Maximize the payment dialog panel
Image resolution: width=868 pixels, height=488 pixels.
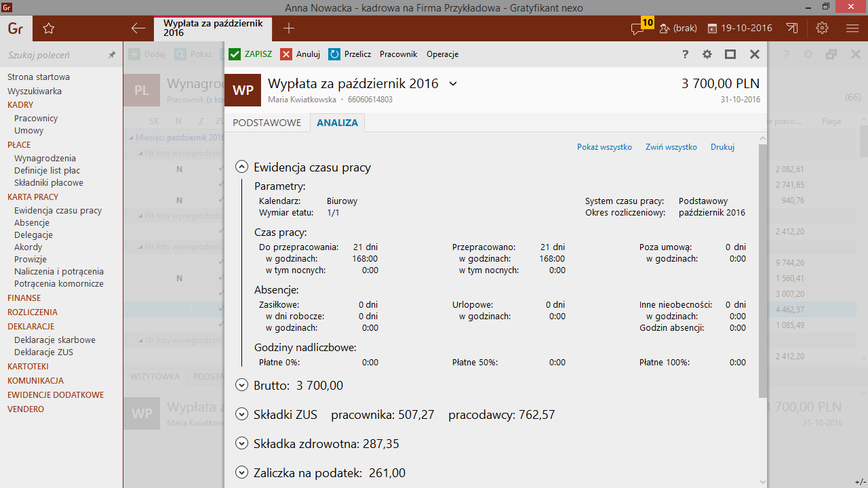click(730, 54)
